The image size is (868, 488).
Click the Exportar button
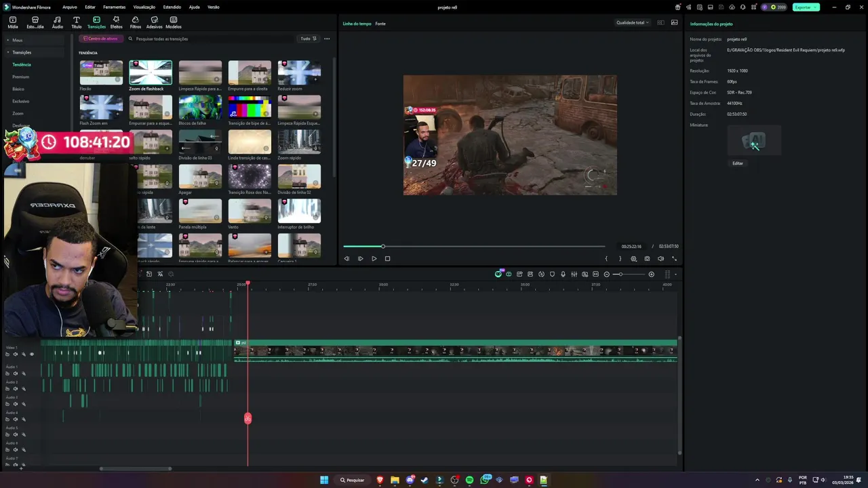pos(806,7)
